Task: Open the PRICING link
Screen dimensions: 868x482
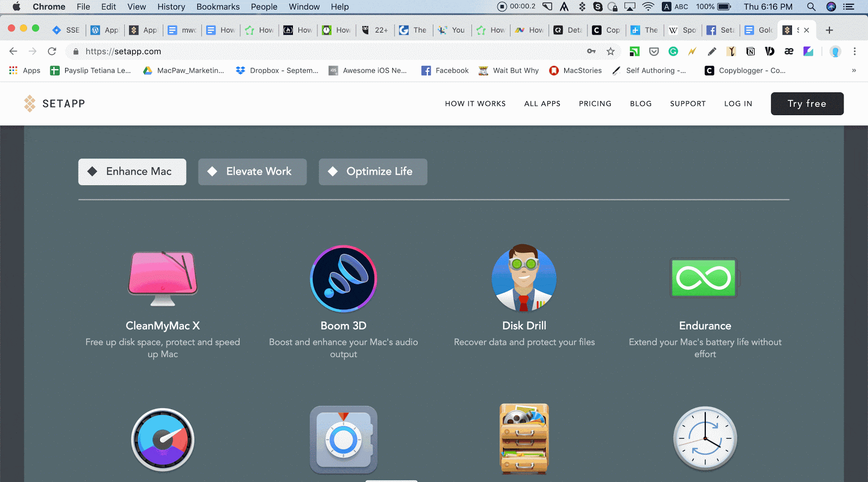Action: (x=595, y=104)
